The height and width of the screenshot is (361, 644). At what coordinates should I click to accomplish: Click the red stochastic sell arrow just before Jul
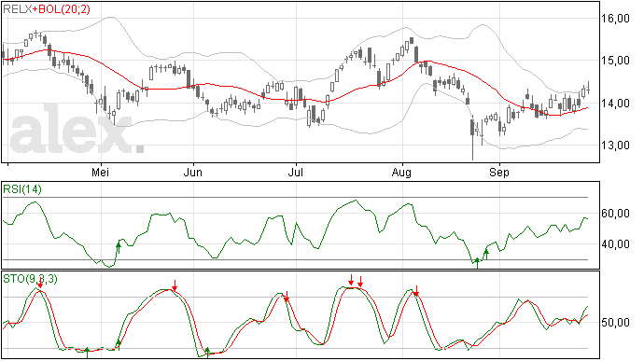coord(287,297)
